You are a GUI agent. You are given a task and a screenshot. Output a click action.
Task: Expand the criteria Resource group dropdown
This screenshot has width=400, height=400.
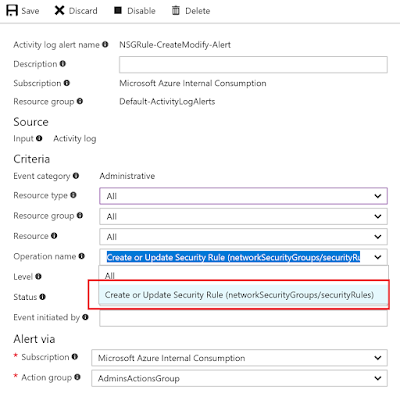[243, 216]
